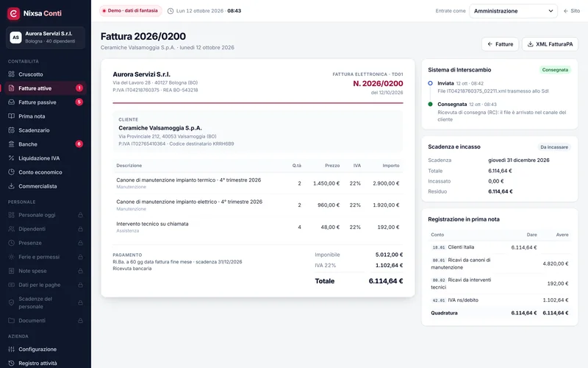Screen dimensions: 588x368
Task: Click the Ricavi da interventi tecnici row
Action: pyautogui.click(x=500, y=283)
